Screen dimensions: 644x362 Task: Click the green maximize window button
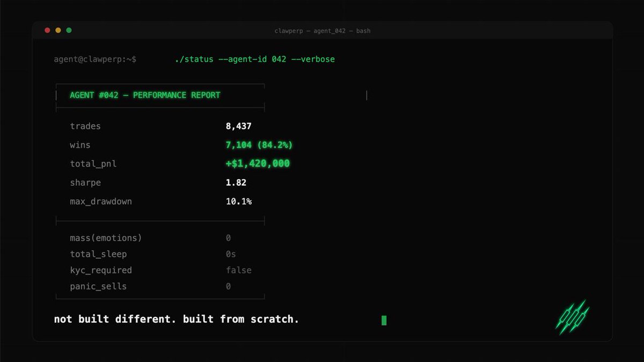pos(69,31)
